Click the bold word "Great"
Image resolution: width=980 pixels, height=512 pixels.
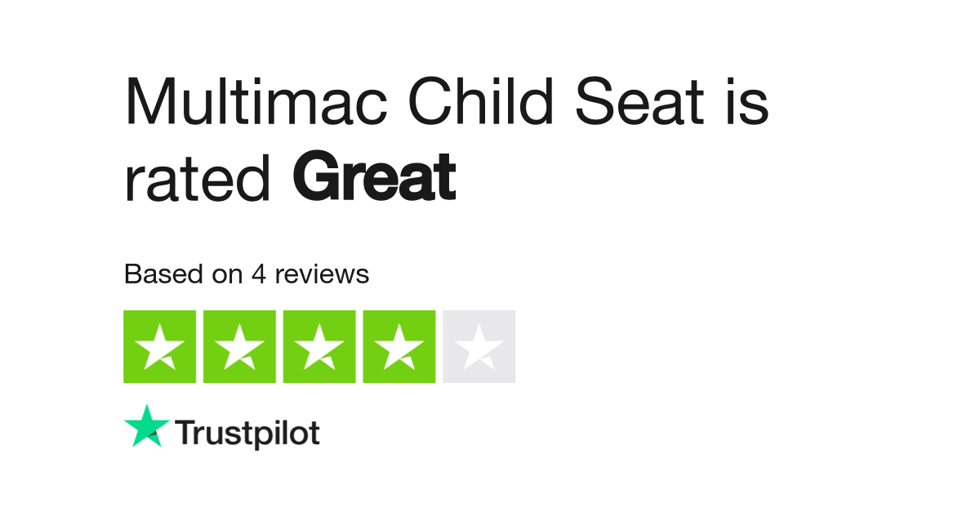coord(374,178)
